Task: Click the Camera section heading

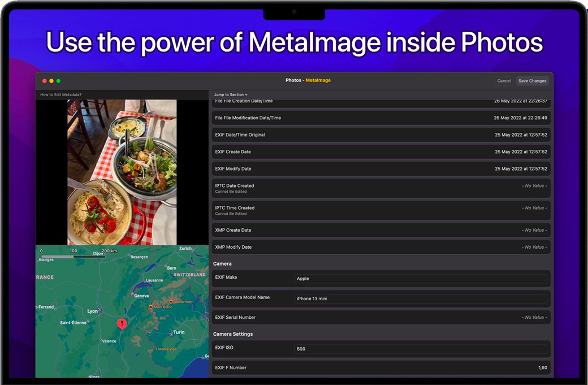Action: 222,263
